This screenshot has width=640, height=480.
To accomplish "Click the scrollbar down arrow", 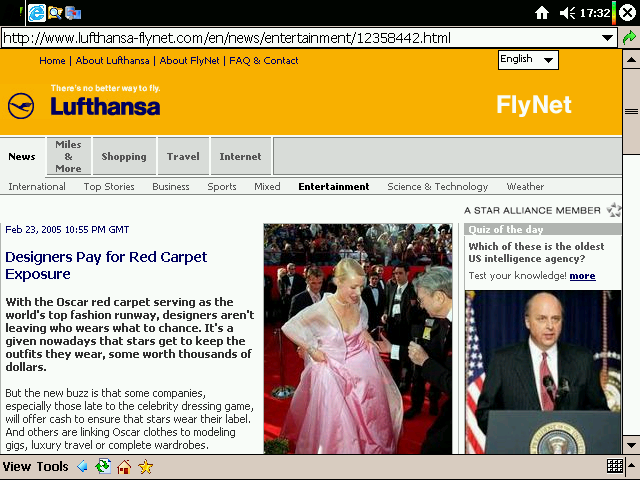I will [631, 445].
